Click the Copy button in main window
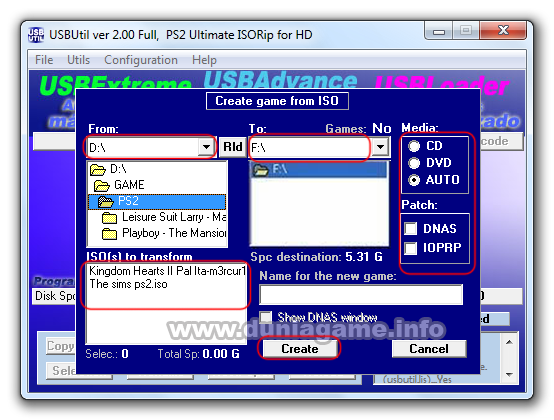Image resolution: width=554 pixels, height=420 pixels. click(x=60, y=346)
